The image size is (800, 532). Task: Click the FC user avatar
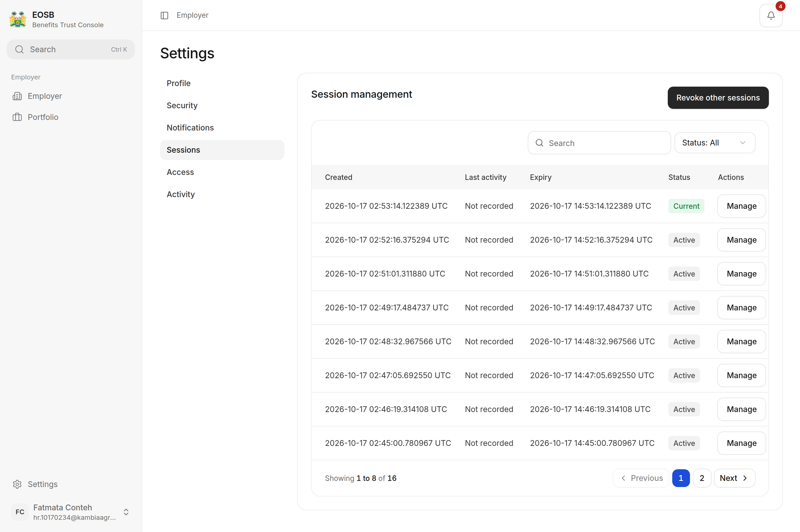[x=20, y=512]
